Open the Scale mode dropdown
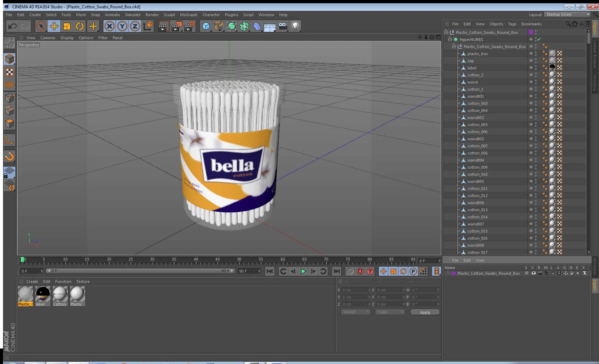 coord(390,312)
